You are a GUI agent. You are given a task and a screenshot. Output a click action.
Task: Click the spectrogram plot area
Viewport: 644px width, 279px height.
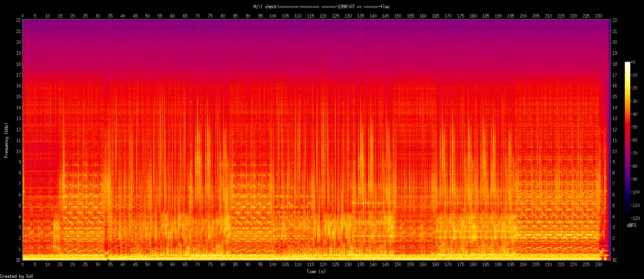click(316, 140)
